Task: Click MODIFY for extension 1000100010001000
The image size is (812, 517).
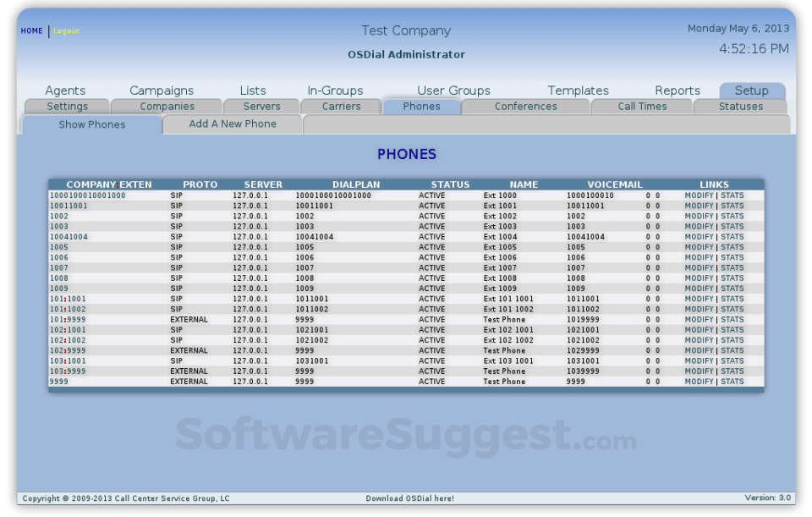Action: 699,195
